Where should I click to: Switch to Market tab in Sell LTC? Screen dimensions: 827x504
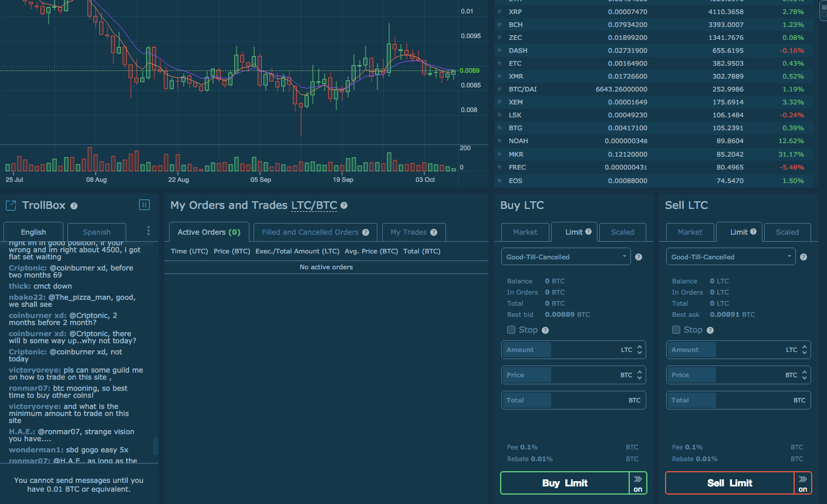[x=690, y=232]
